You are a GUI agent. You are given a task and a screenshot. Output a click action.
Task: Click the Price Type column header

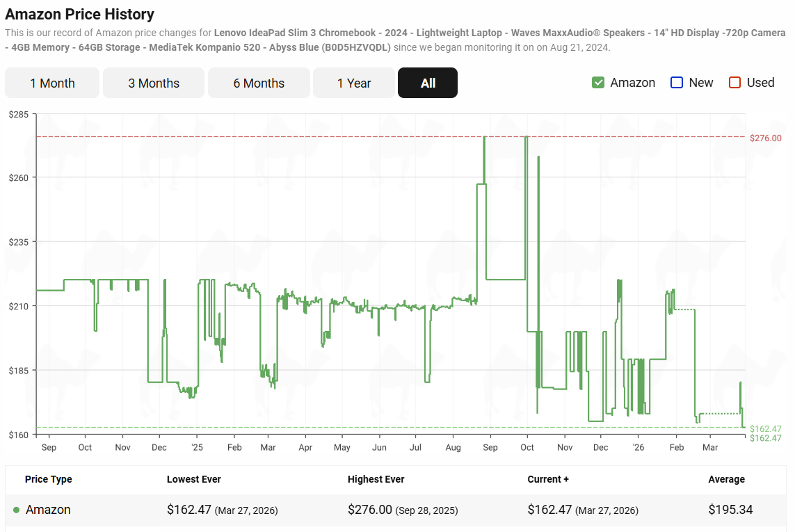49,479
